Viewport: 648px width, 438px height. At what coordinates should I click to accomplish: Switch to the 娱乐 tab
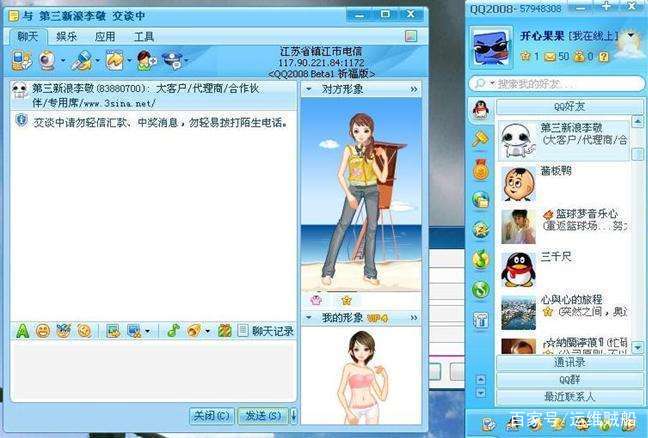pyautogui.click(x=67, y=37)
